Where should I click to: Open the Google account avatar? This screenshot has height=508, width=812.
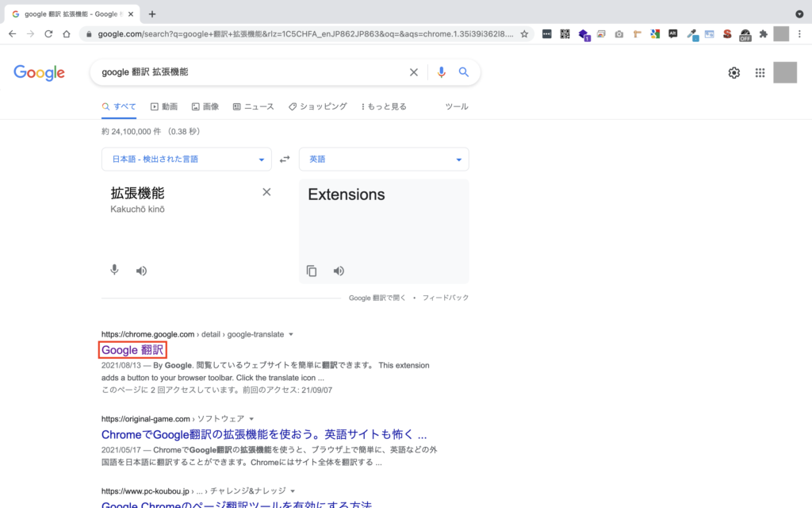click(x=785, y=72)
